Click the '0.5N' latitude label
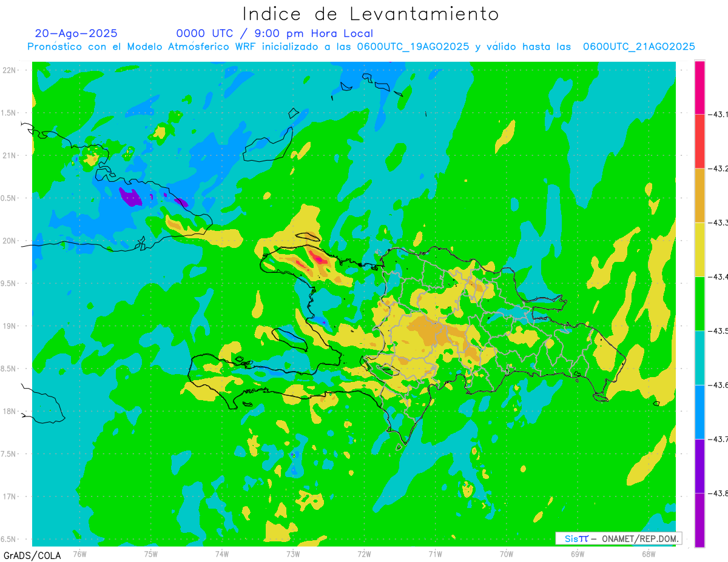Viewport: 728px width, 562px height. click(8, 198)
